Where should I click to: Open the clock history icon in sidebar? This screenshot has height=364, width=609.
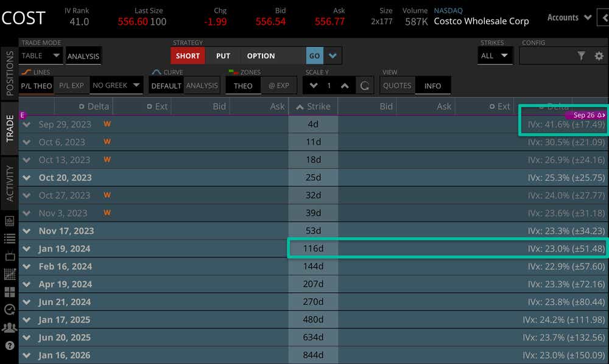point(9,309)
